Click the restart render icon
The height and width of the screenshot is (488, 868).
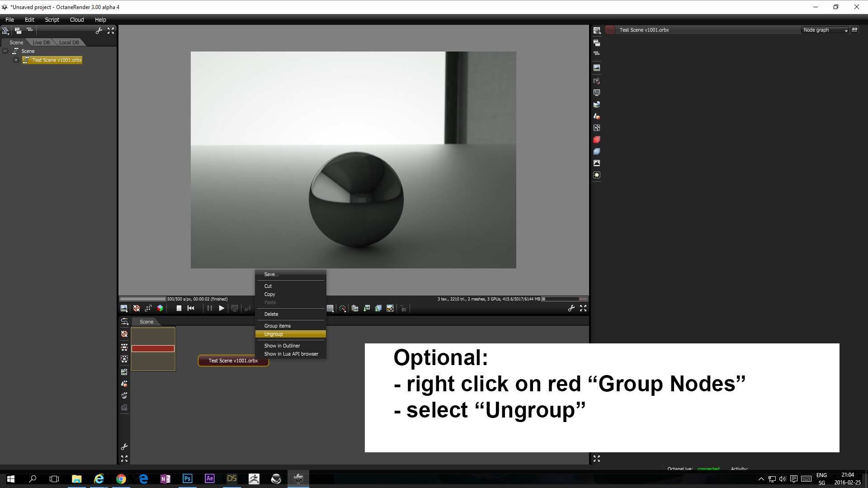pos(191,308)
